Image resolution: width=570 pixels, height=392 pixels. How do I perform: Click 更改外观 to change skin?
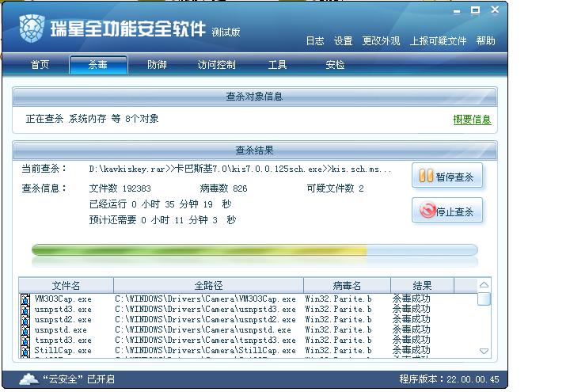381,40
